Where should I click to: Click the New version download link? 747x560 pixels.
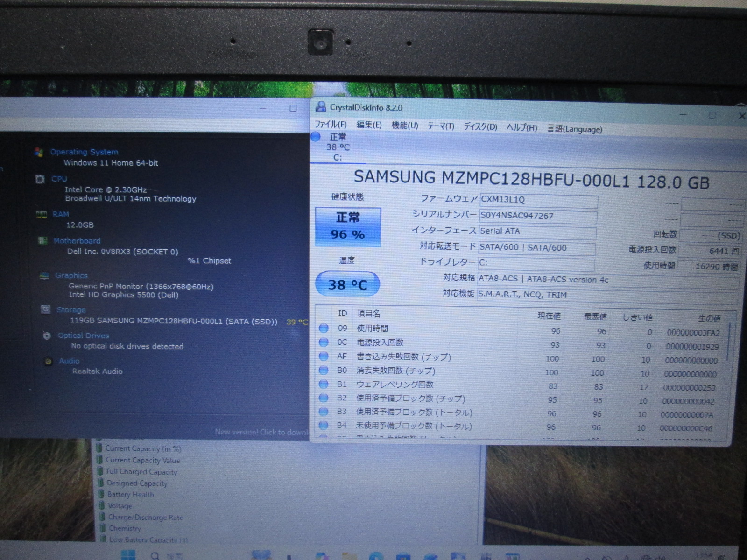point(261,432)
